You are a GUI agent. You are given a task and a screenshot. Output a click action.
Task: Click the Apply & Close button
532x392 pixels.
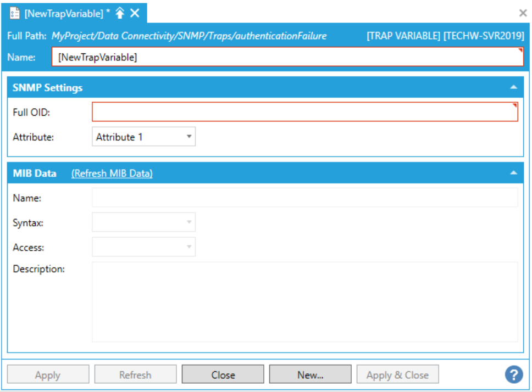397,375
